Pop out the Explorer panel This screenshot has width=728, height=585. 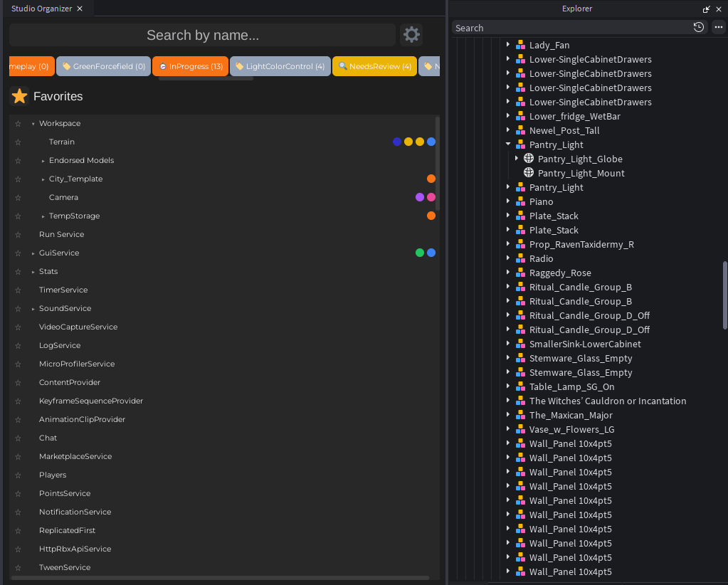(706, 9)
